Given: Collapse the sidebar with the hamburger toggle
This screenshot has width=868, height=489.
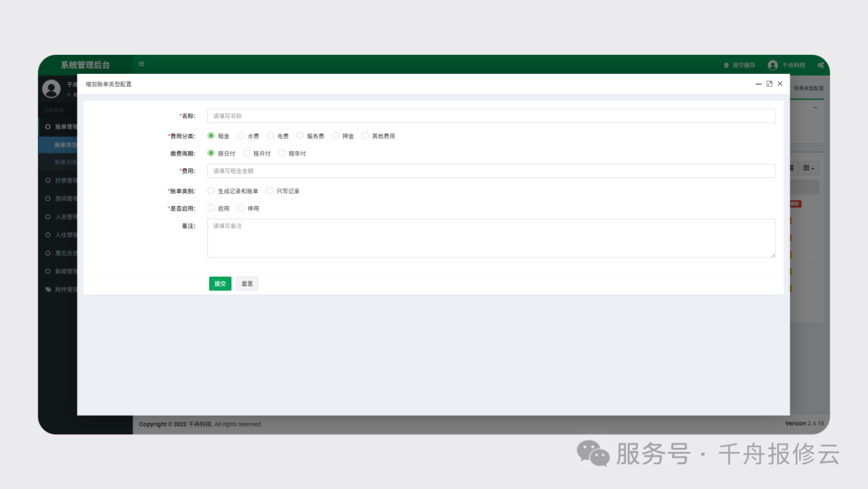Looking at the screenshot, I should pyautogui.click(x=141, y=64).
